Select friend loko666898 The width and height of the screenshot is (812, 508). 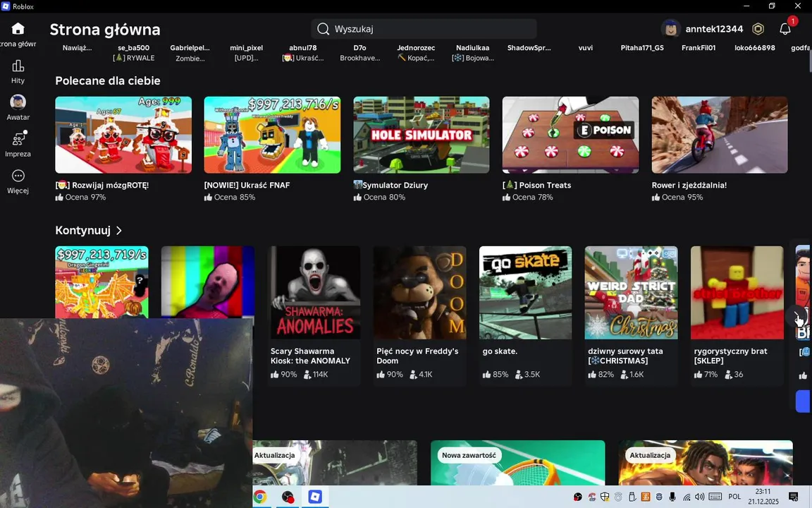pyautogui.click(x=755, y=48)
